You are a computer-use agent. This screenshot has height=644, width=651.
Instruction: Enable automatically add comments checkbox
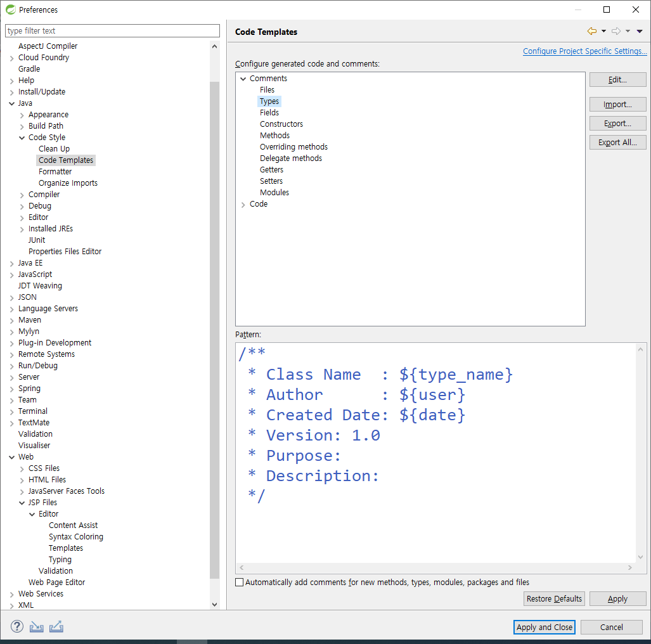point(239,582)
